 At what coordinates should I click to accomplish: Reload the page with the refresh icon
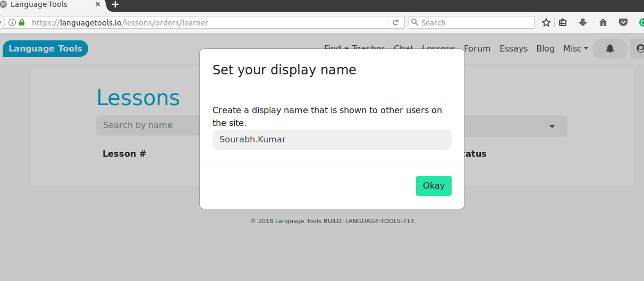pos(395,22)
